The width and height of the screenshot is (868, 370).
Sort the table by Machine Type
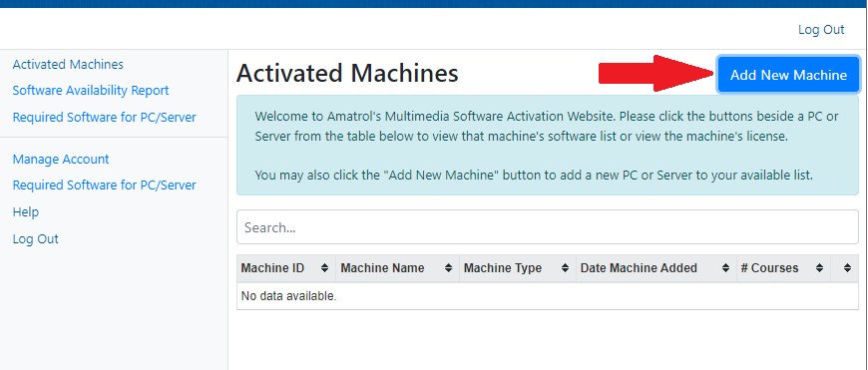coord(565,268)
